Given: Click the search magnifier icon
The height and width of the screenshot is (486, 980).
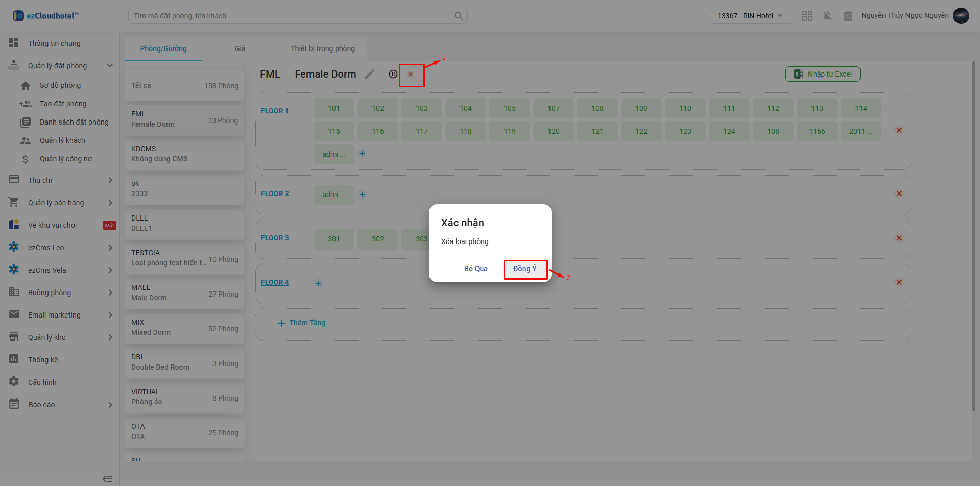Looking at the screenshot, I should point(459,16).
